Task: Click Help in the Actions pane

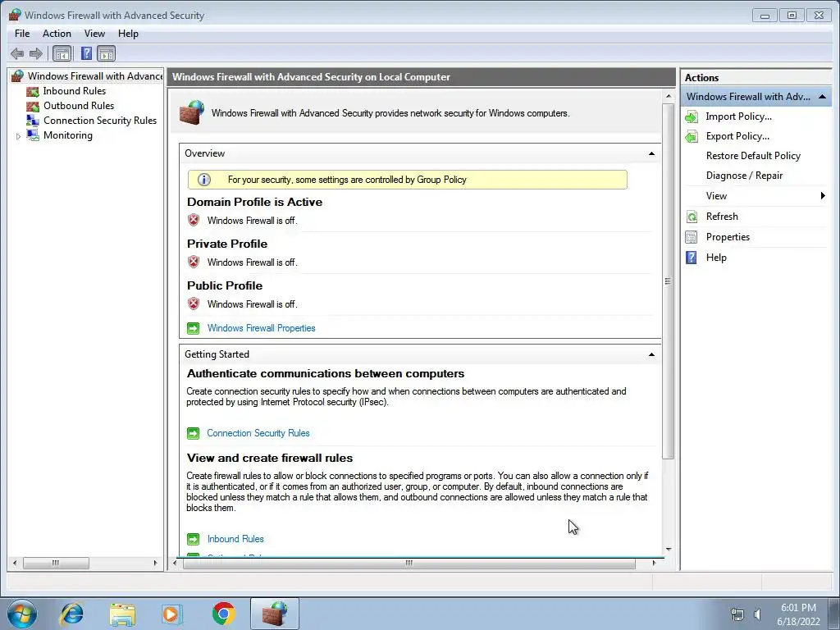Action: pos(716,258)
